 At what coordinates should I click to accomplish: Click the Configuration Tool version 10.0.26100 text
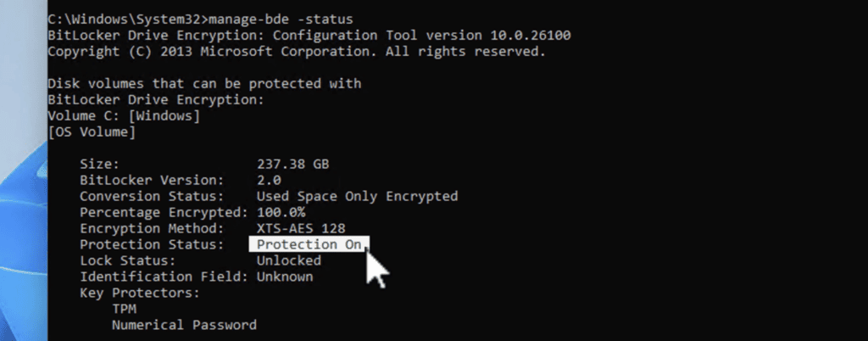coord(422,36)
